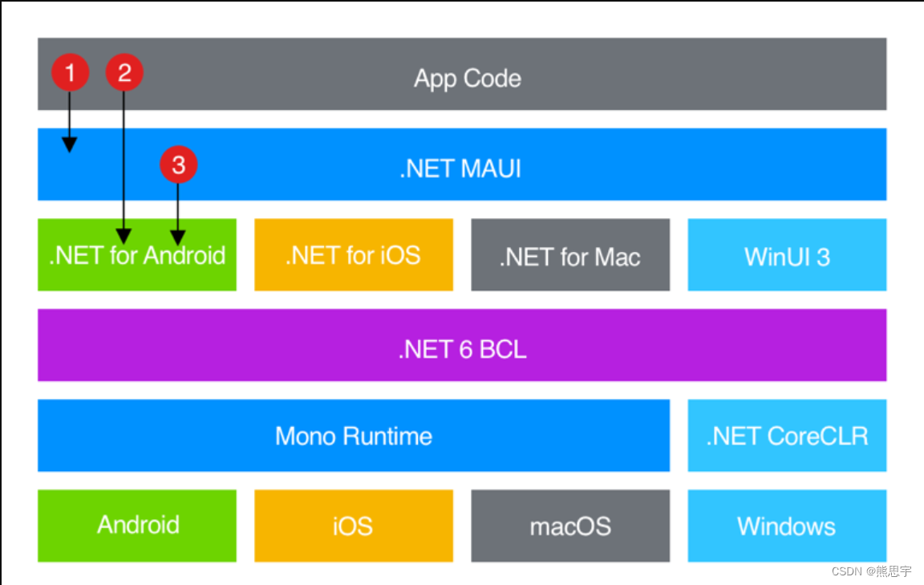The image size is (924, 585).
Task: Select the .NET MAUI layer block
Action: tap(462, 165)
